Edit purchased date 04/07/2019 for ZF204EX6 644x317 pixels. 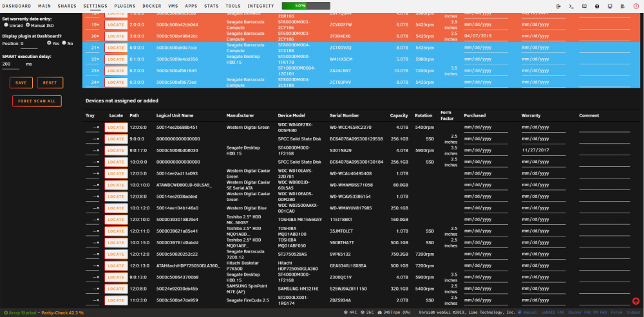coord(486,36)
